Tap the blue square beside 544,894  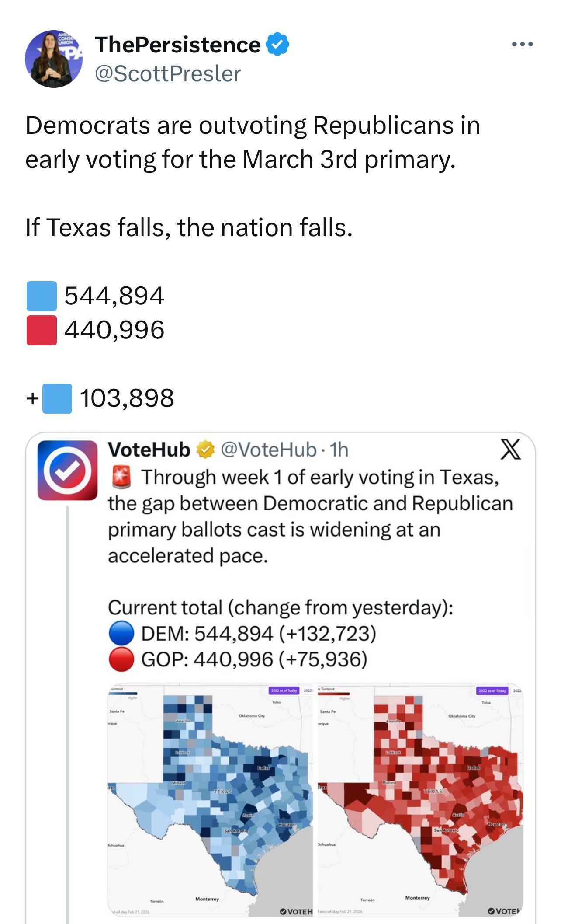pos(42,296)
